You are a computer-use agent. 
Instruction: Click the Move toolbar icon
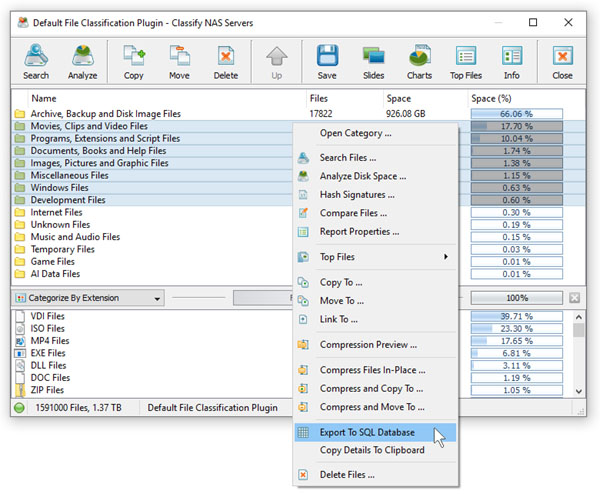pos(179,56)
